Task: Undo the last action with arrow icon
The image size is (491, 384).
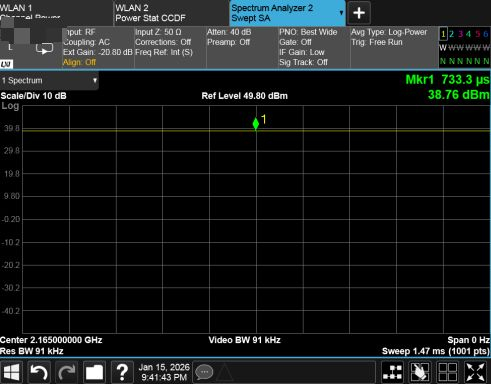Action: point(39,372)
